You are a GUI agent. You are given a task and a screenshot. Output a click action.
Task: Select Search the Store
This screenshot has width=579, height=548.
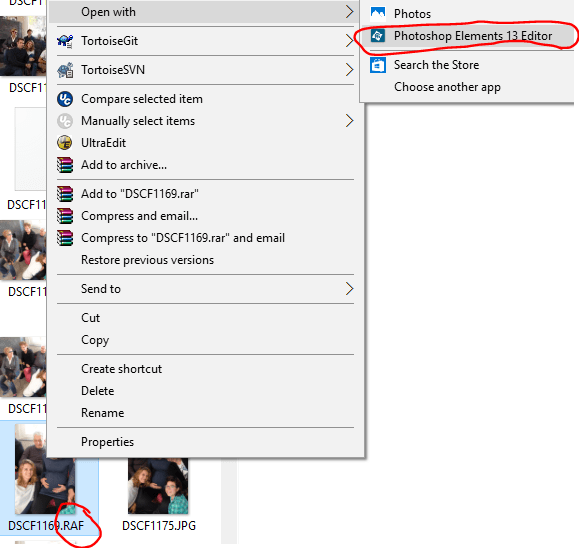467,65
